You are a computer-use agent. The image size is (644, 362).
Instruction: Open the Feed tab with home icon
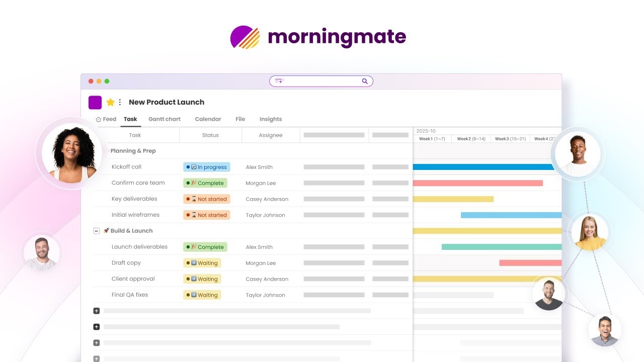pyautogui.click(x=106, y=119)
